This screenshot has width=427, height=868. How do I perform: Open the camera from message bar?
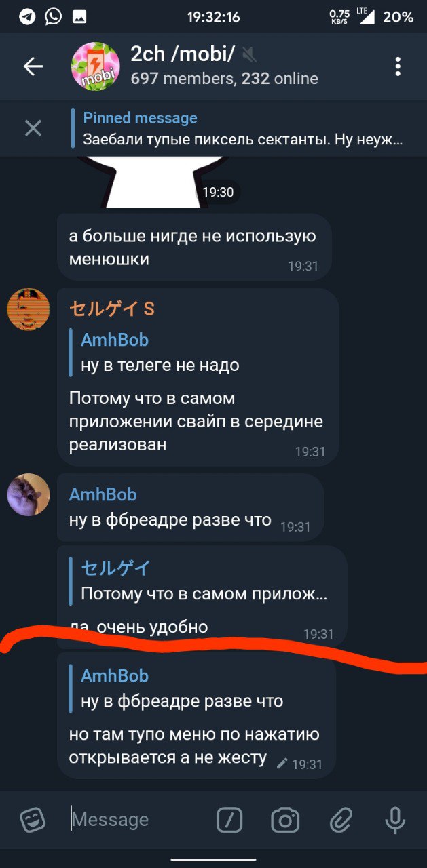(285, 821)
